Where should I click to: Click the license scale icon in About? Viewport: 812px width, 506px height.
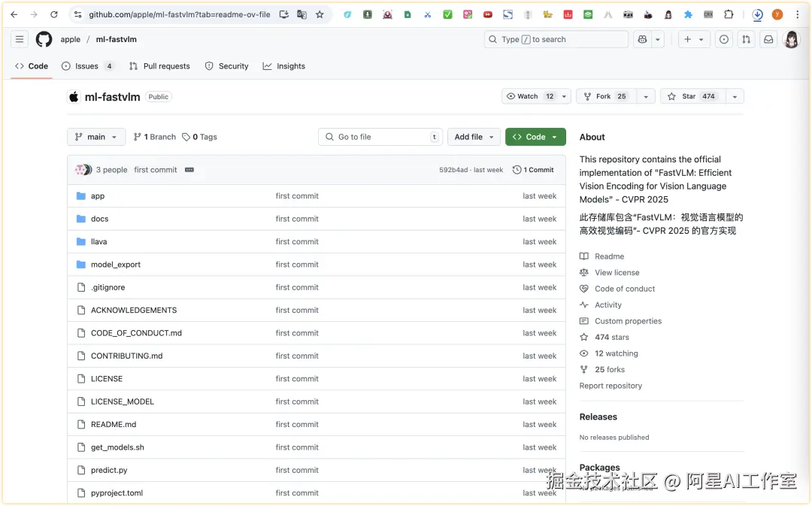coord(583,272)
